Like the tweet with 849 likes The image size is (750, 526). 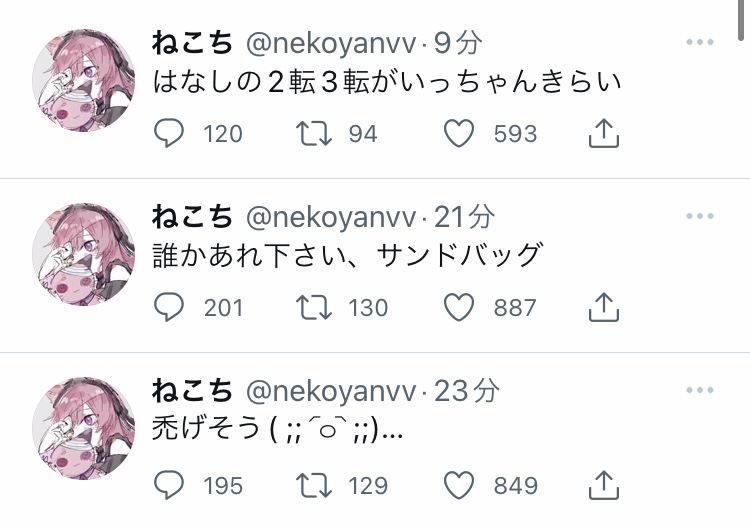(459, 486)
